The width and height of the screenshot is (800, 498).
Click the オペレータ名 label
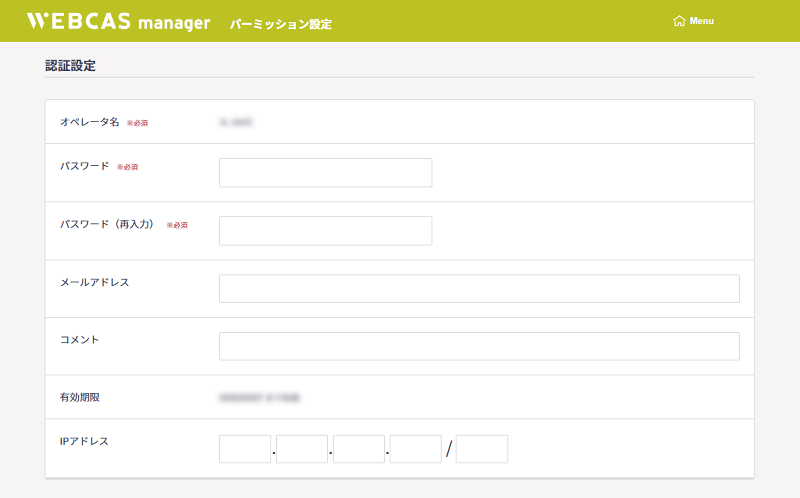[x=90, y=122]
